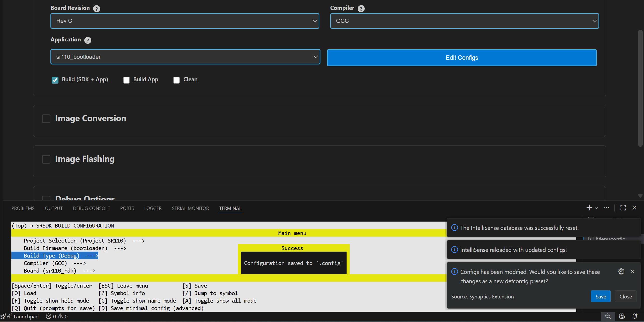
Task: Open the Copilot icon in status bar
Action: tap(622, 316)
